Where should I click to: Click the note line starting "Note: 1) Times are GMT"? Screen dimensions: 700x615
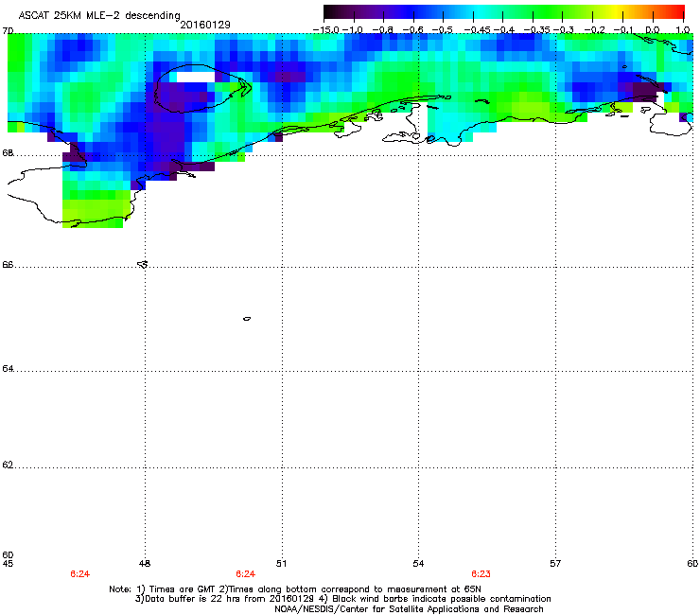pos(295,589)
